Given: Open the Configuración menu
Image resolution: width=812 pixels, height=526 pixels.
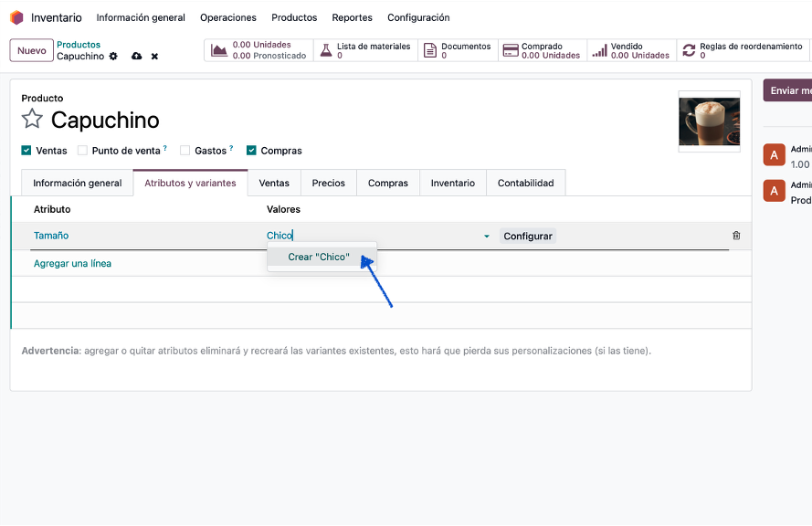Looking at the screenshot, I should tap(418, 17).
